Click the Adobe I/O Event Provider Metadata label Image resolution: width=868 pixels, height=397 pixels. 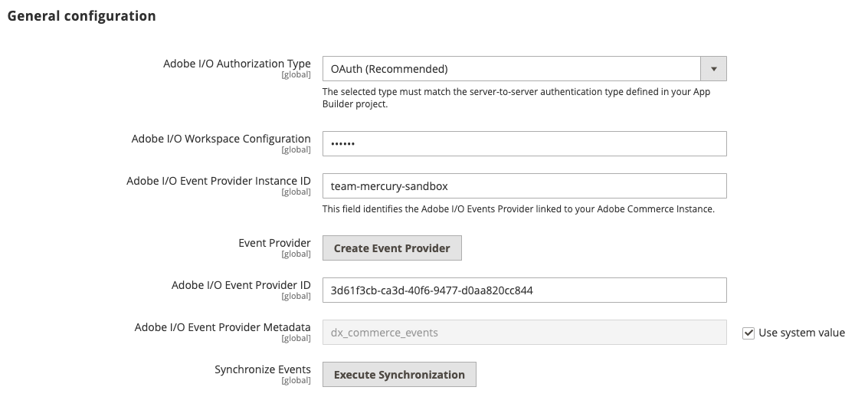click(222, 327)
